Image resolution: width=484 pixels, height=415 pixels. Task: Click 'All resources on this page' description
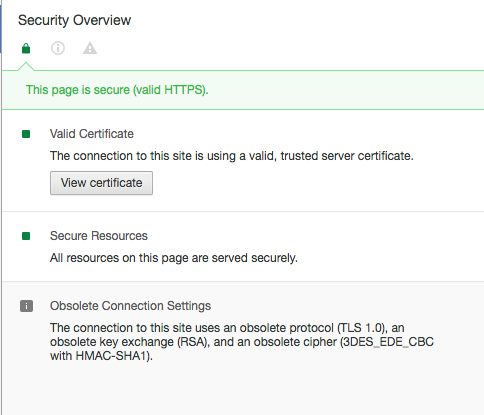tap(174, 258)
